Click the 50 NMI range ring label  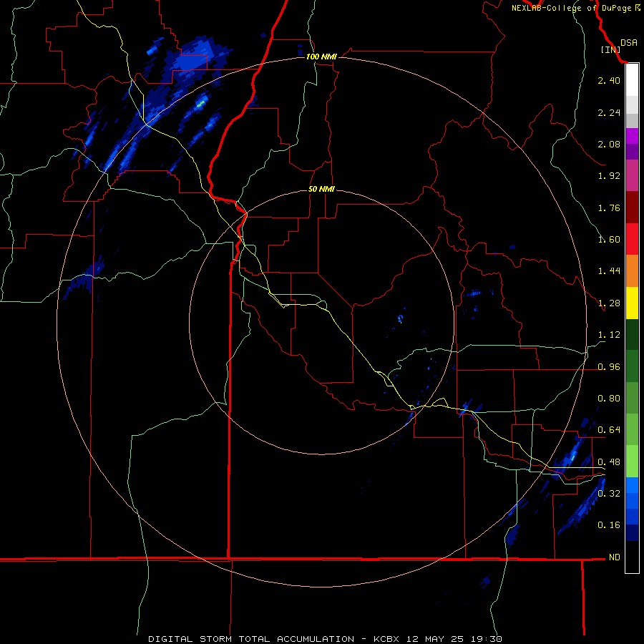click(x=321, y=190)
